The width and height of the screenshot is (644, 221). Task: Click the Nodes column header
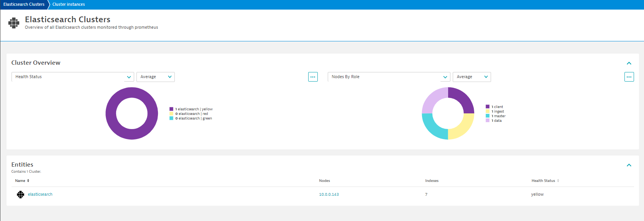[x=324, y=181]
